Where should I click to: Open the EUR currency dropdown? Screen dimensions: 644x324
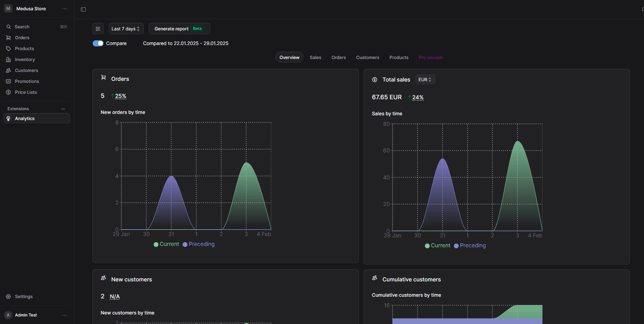425,80
